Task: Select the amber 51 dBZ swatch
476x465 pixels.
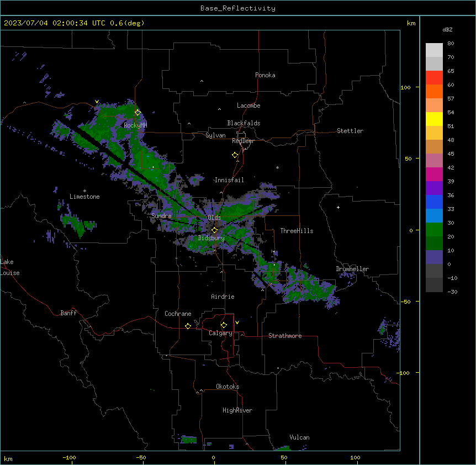Action: click(x=434, y=133)
